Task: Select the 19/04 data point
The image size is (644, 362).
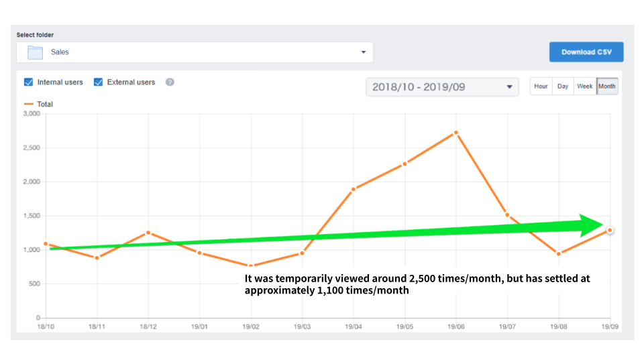Action: 354,189
